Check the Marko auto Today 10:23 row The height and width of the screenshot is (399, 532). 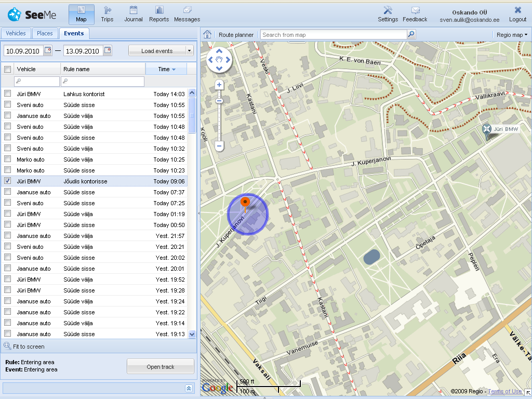7,170
